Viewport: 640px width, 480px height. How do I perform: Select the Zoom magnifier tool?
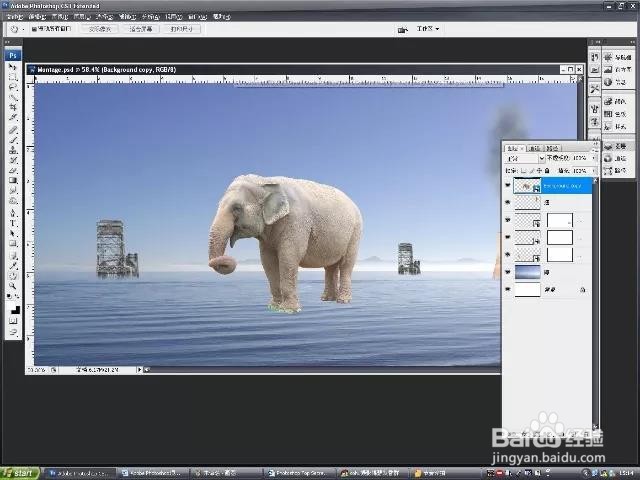pos(13,287)
